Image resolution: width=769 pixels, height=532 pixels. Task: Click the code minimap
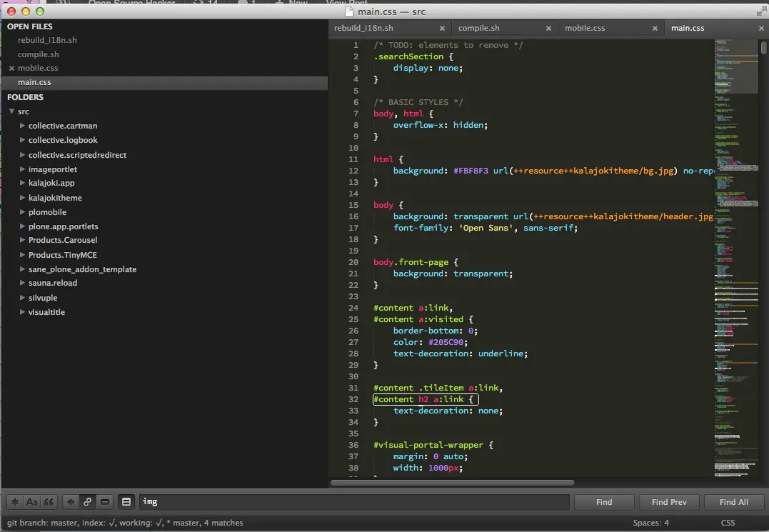coord(736,257)
